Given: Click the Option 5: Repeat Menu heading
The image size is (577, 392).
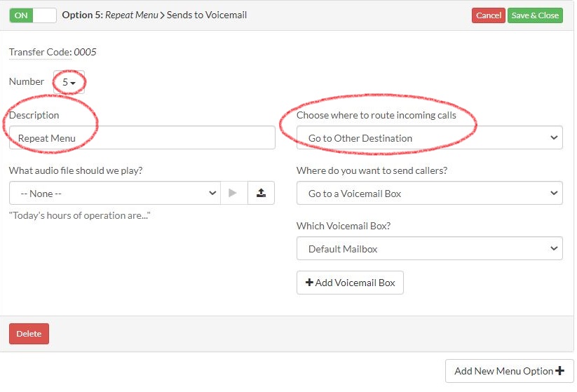Looking at the screenshot, I should pyautogui.click(x=110, y=15).
